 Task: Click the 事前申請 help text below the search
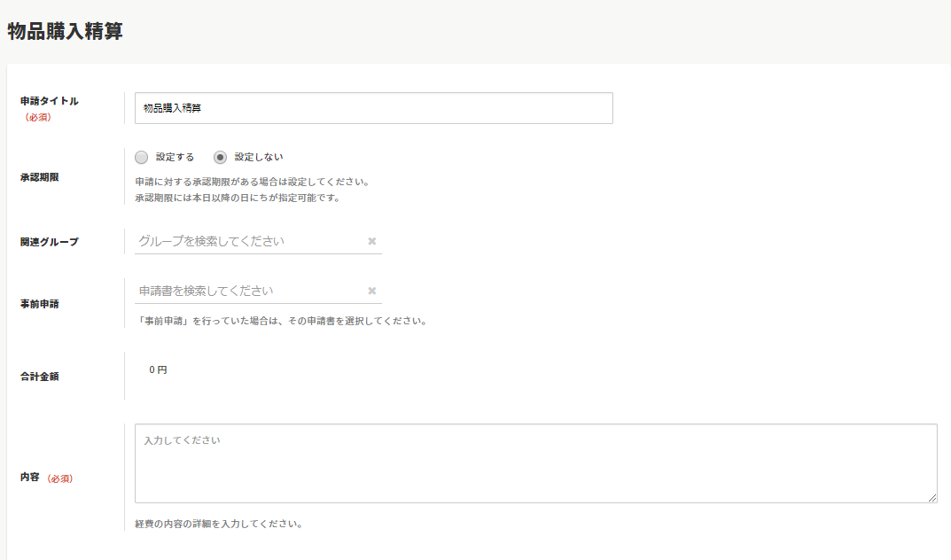(x=281, y=321)
